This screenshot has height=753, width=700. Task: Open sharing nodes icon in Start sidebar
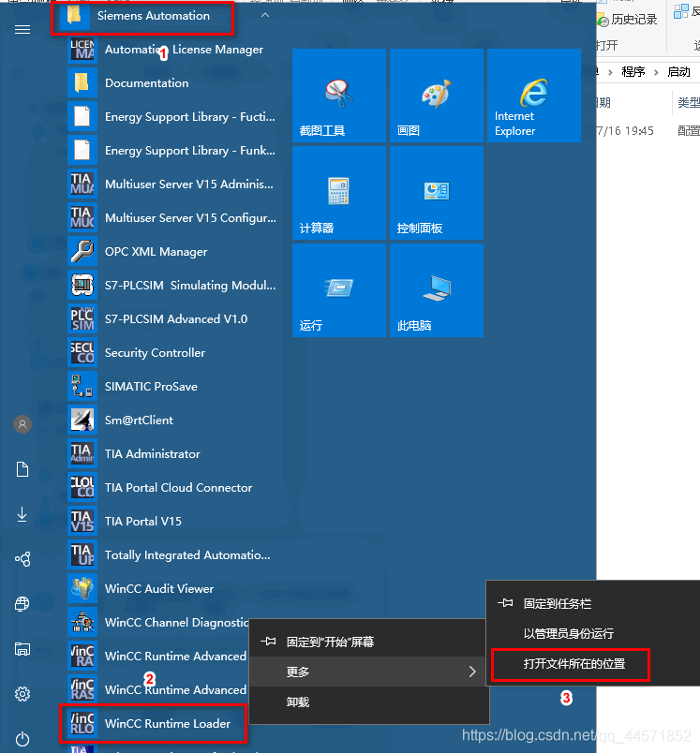click(x=22, y=559)
